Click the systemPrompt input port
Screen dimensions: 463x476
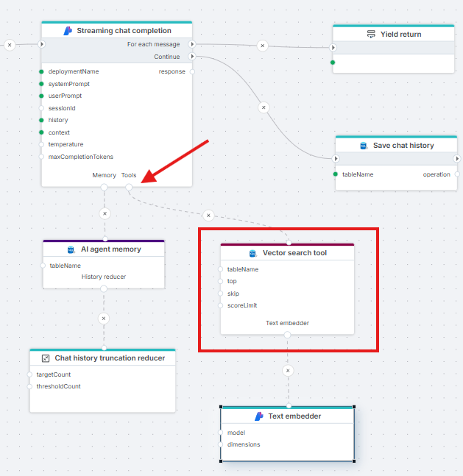pos(41,84)
